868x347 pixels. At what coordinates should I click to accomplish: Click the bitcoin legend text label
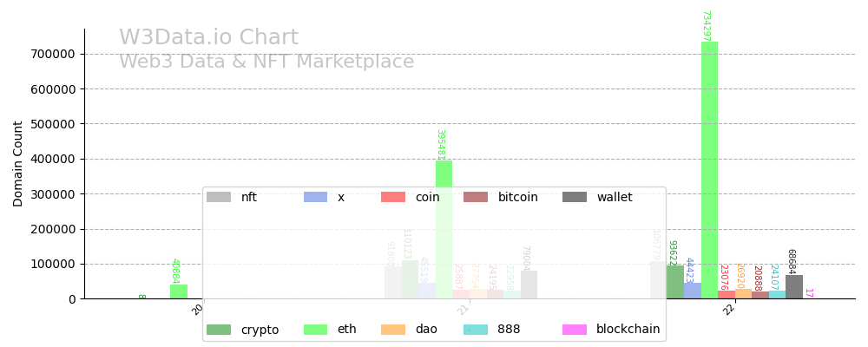(517, 198)
